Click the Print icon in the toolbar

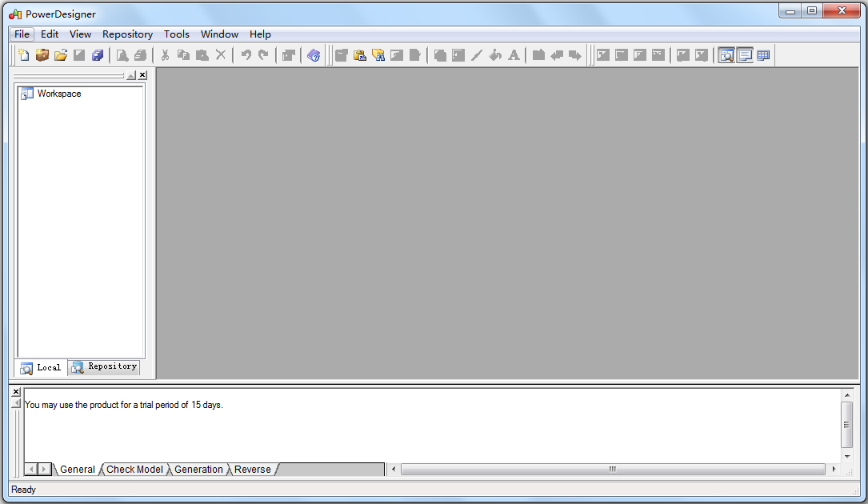pyautogui.click(x=141, y=54)
